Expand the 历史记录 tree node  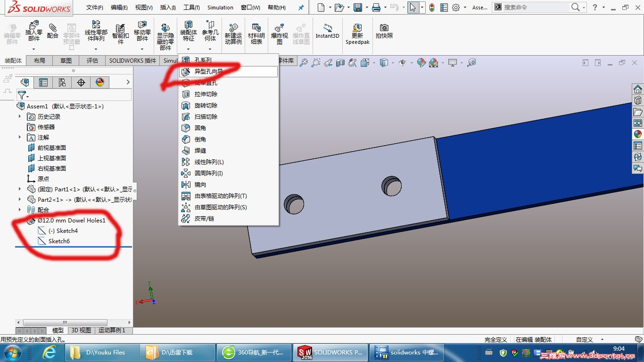click(20, 116)
